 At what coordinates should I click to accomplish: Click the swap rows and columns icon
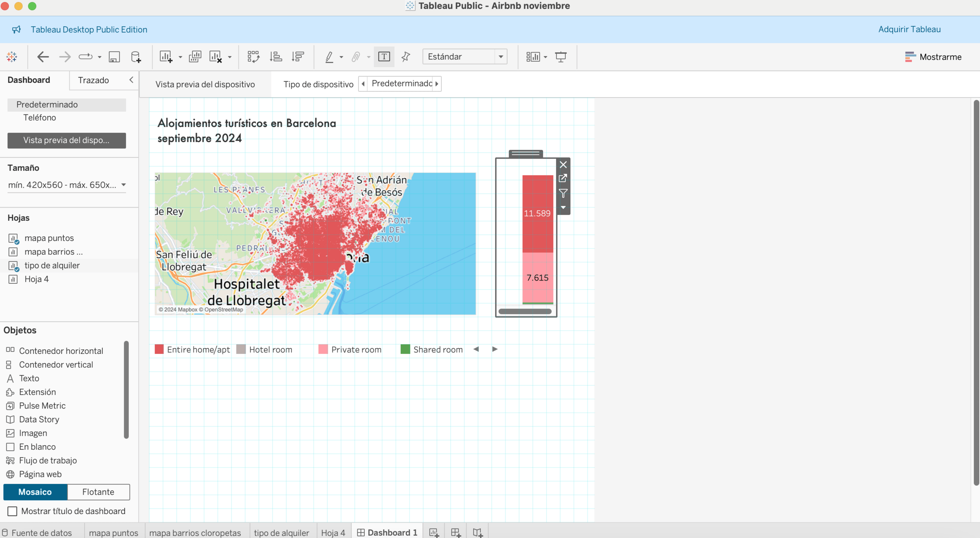(253, 57)
